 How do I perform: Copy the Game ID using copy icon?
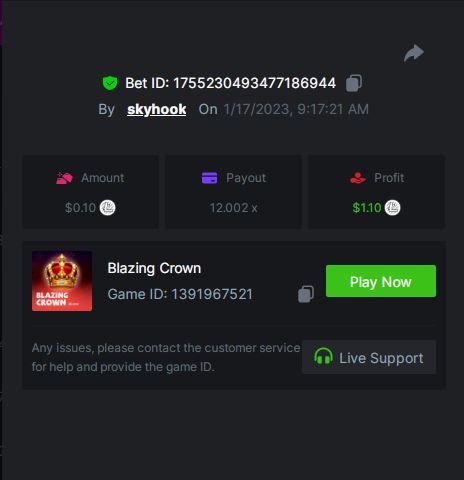(306, 294)
